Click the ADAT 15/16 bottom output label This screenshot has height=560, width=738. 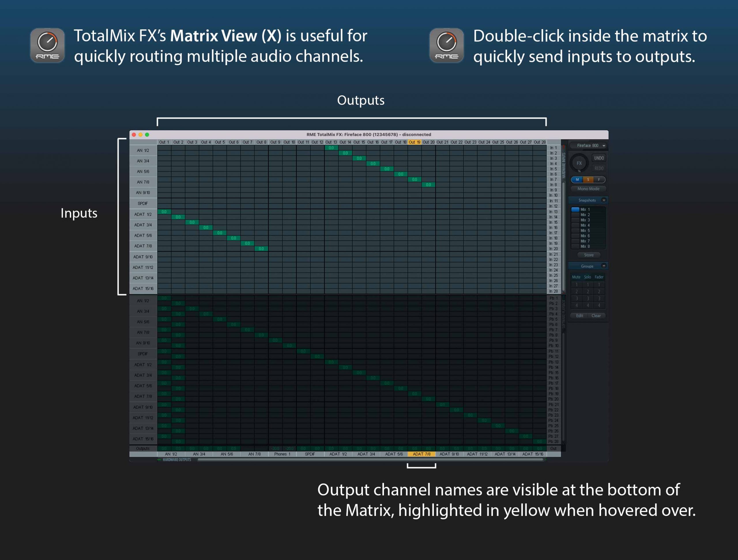click(533, 454)
